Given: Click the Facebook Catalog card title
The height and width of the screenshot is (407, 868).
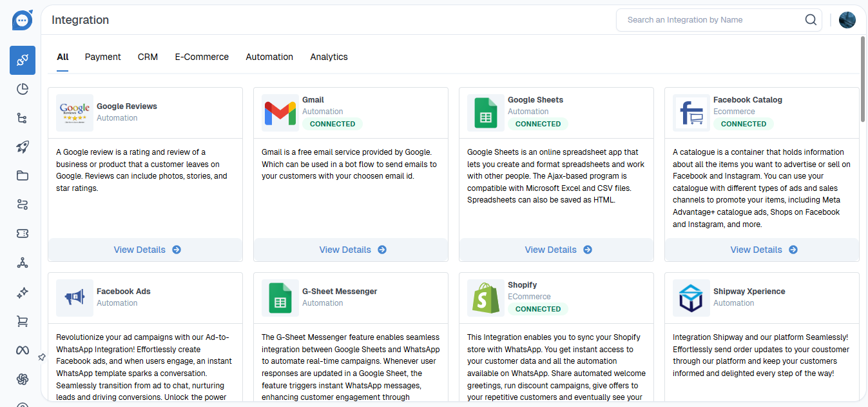Looking at the screenshot, I should [x=747, y=100].
